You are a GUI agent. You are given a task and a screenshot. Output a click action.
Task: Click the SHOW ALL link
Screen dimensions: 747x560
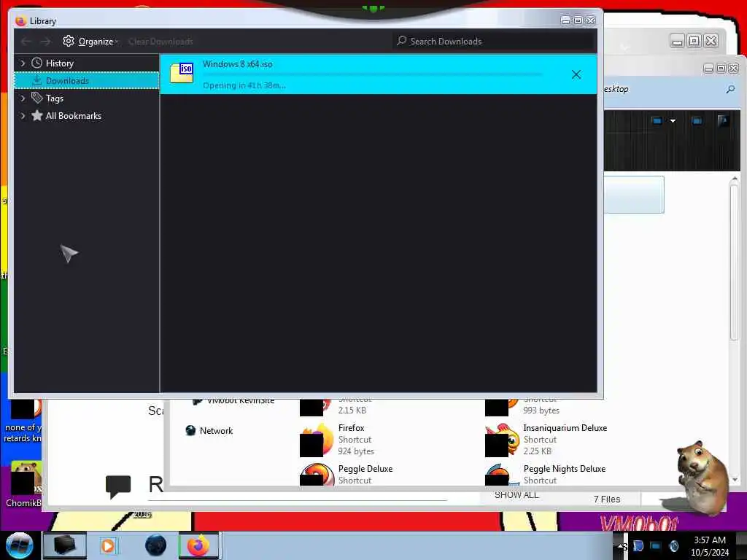click(x=516, y=495)
